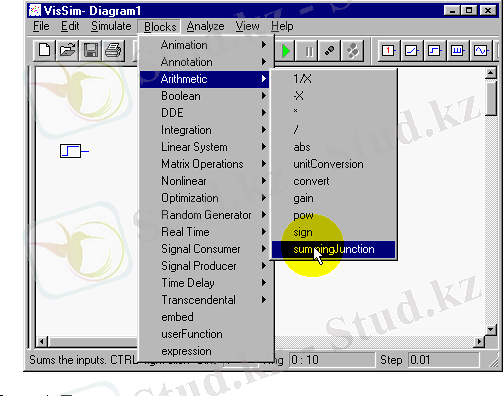Click the Step value field
This screenshot has height=396, width=503.
(x=443, y=360)
